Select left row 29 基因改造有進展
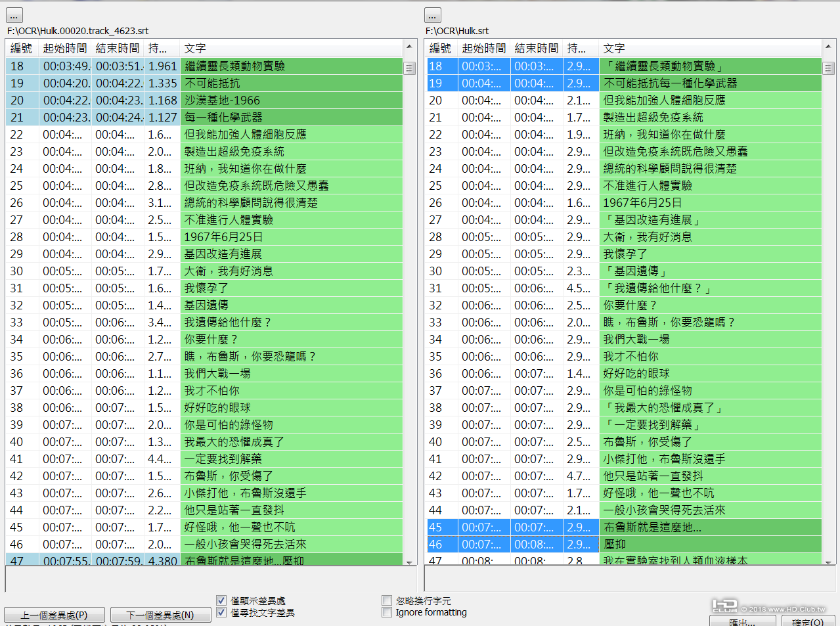840x626 pixels. point(204,254)
